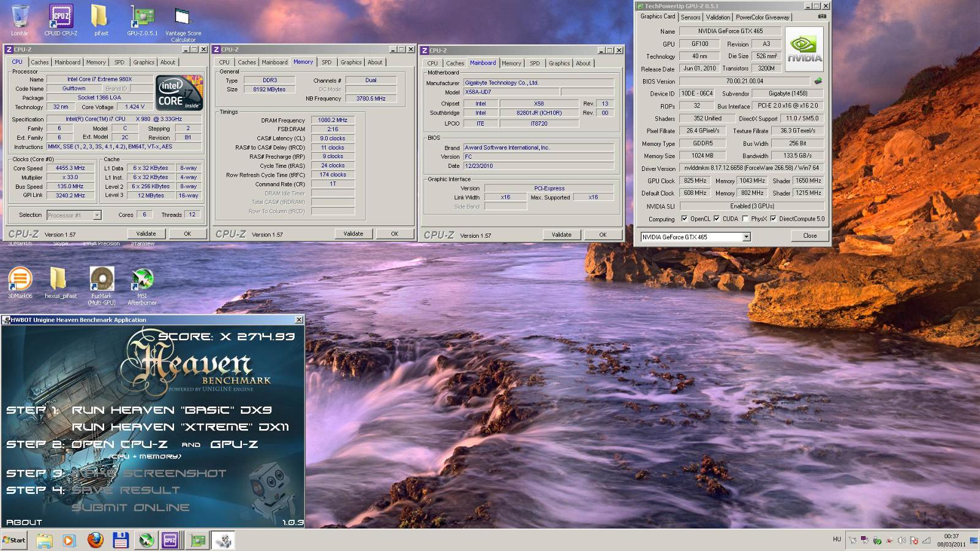The width and height of the screenshot is (980, 551).
Task: Close the HWBOT Heaven Benchmark window
Action: [299, 320]
